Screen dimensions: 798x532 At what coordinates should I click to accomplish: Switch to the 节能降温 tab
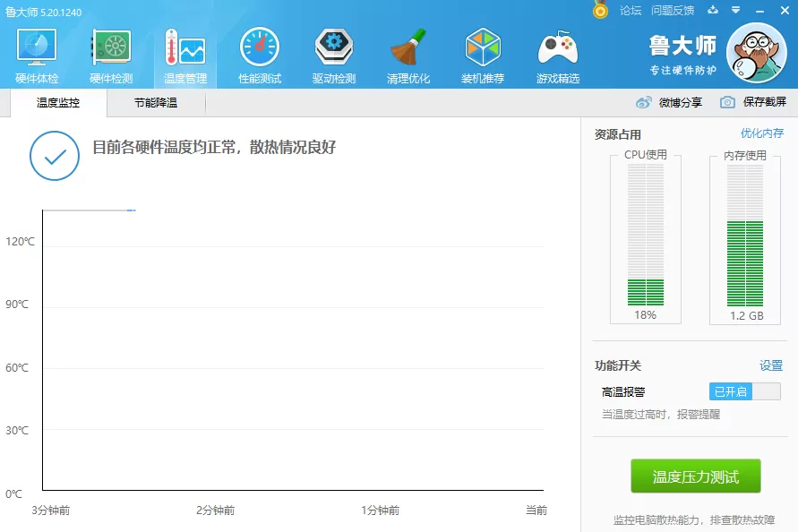[156, 103]
